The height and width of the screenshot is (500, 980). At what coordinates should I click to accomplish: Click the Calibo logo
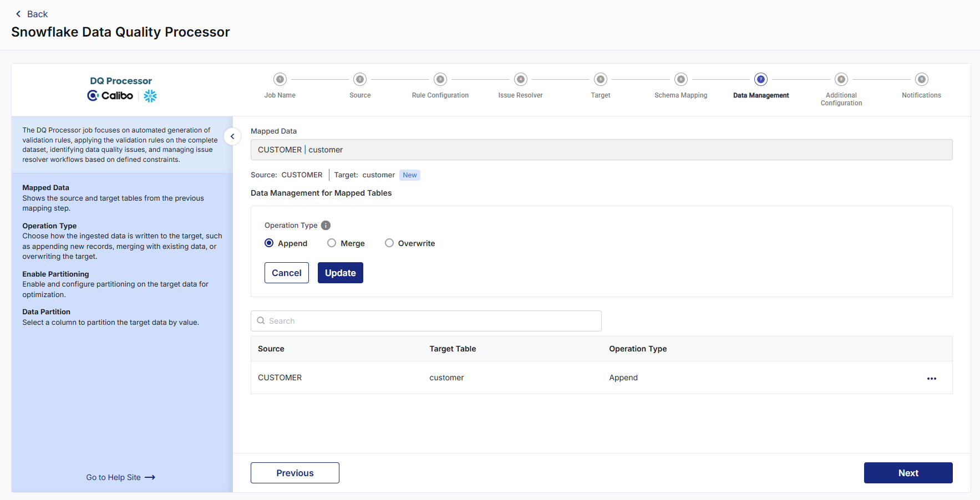[x=110, y=96]
